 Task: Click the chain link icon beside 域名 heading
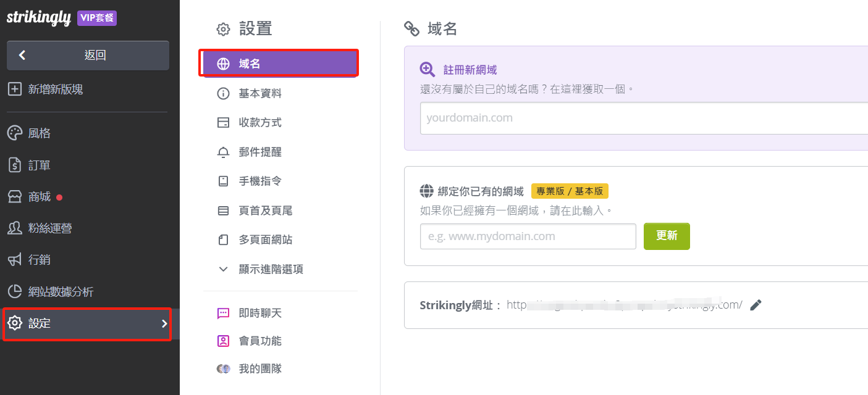411,28
